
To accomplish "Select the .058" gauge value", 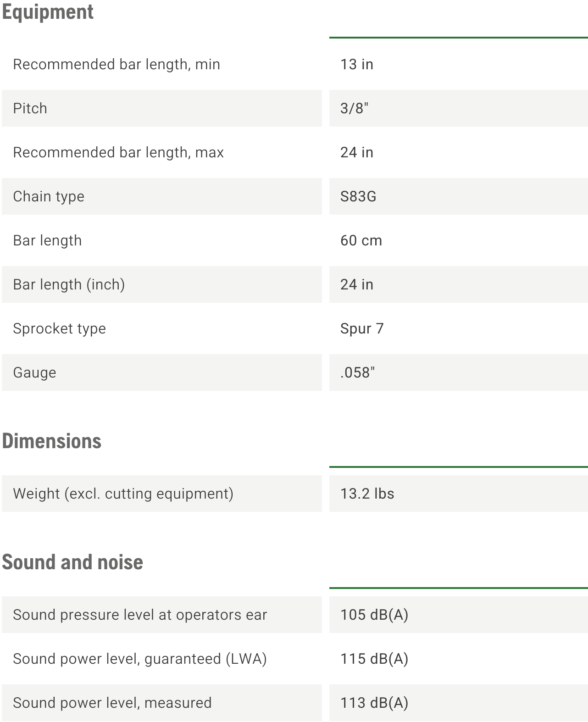I will (x=358, y=372).
